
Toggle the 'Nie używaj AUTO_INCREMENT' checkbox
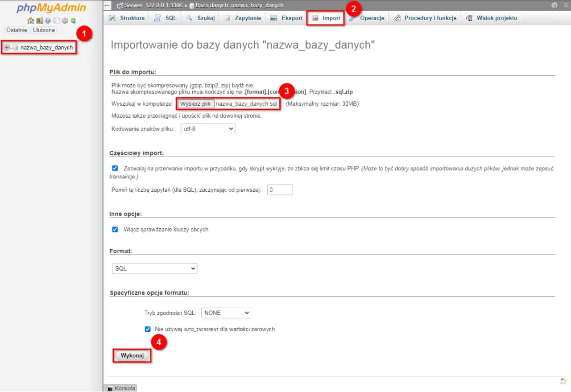tap(148, 329)
